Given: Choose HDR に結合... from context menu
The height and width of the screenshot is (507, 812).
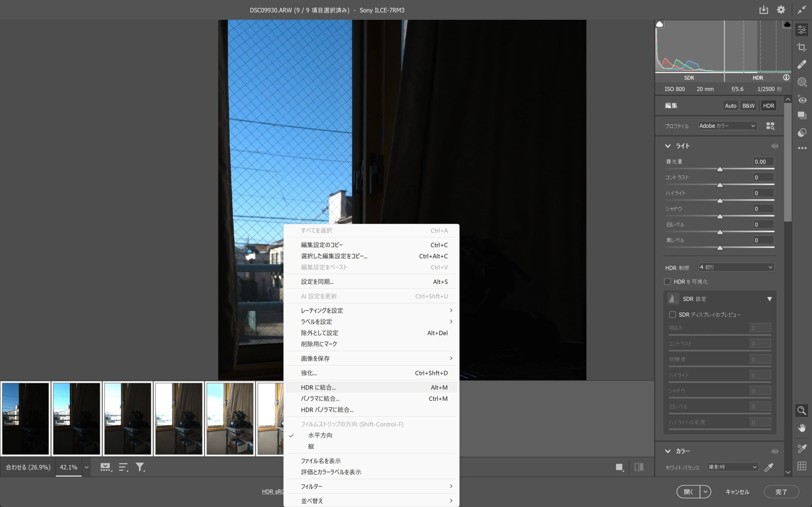Looking at the screenshot, I should point(318,387).
